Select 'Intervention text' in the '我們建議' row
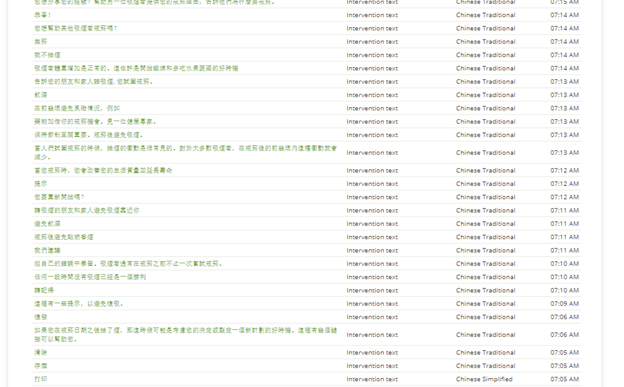624x387 pixels. click(372, 250)
